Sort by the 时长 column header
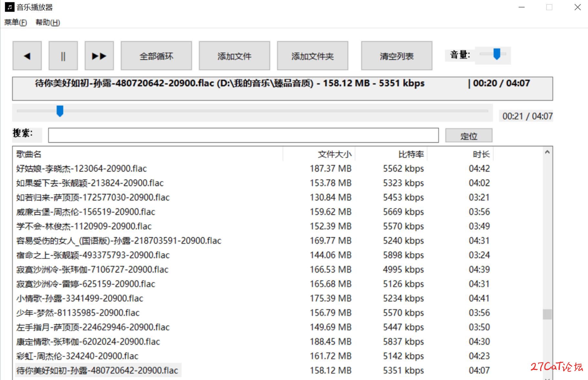Image resolution: width=588 pixels, height=380 pixels. (461, 154)
